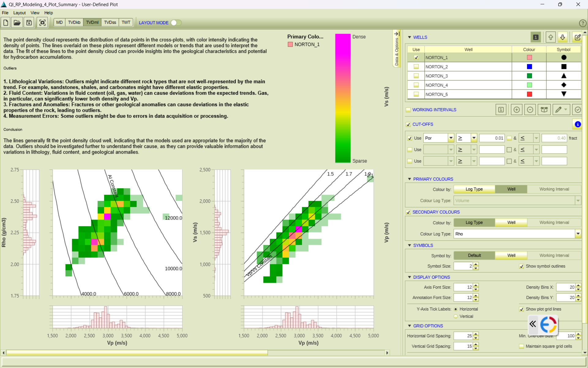The width and height of the screenshot is (588, 368).
Task: Open the Rho colour log type dropdown
Action: coord(578,234)
